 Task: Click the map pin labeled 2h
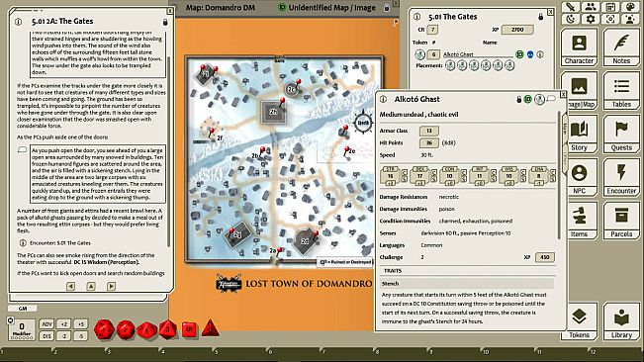(x=282, y=102)
